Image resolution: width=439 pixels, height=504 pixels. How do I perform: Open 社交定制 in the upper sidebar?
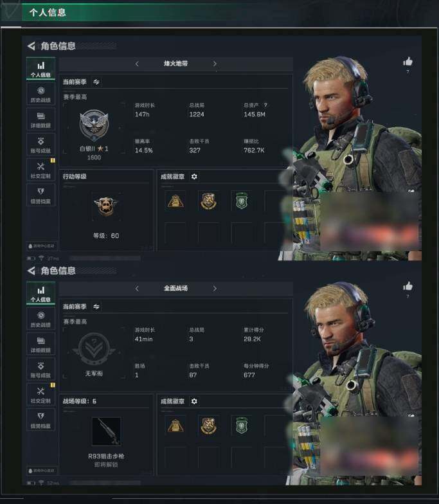point(41,170)
